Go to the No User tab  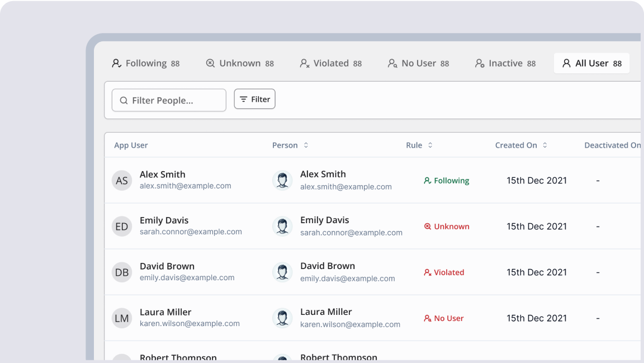418,63
